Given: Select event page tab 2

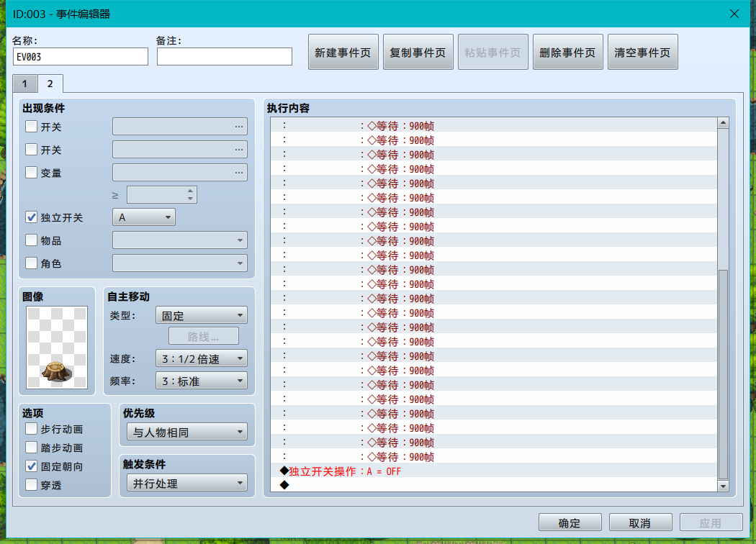Looking at the screenshot, I should (50, 83).
